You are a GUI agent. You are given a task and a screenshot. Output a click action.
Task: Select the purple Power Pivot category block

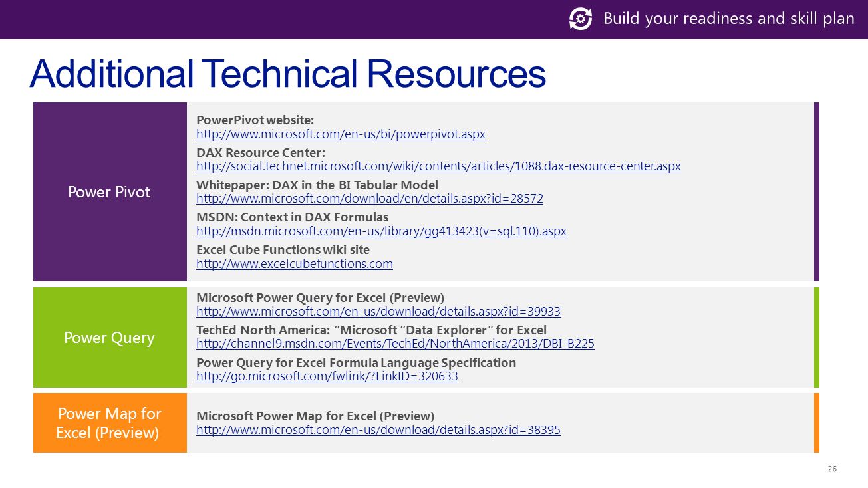tap(110, 191)
